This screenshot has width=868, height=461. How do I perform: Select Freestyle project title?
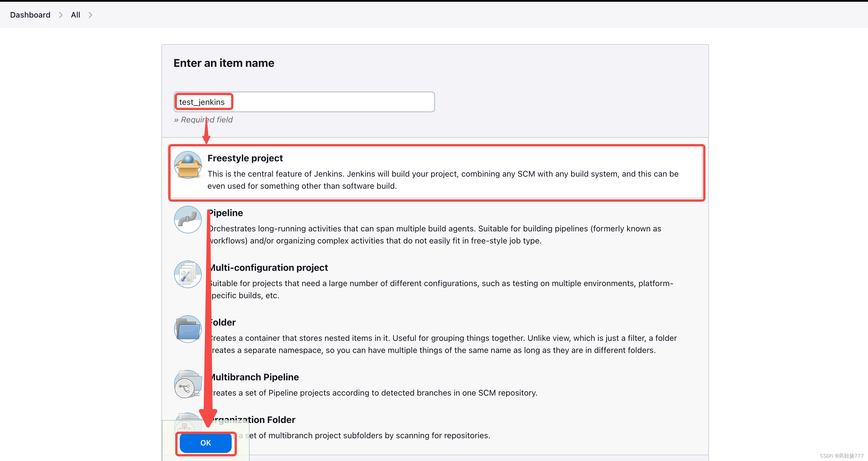coord(245,158)
